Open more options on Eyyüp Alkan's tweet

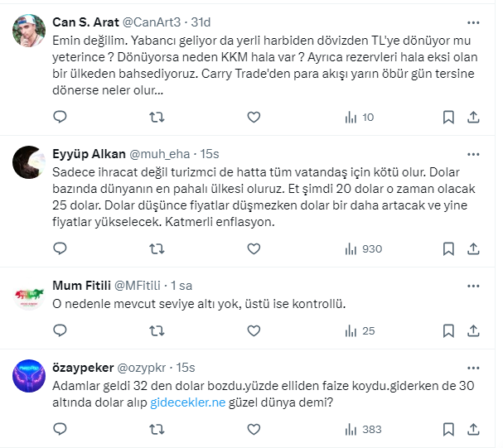473,154
